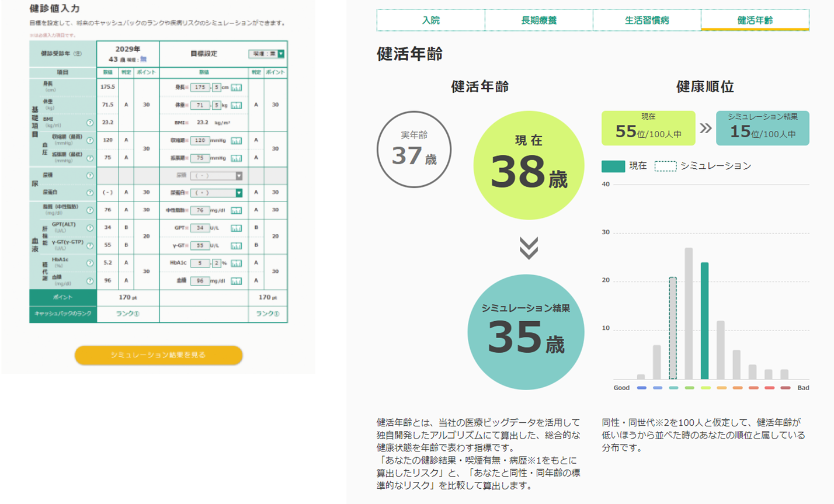Image resolution: width=834 pixels, height=504 pixels.
Task: Click the 収縮期 field showing 120
Action: coord(200,141)
